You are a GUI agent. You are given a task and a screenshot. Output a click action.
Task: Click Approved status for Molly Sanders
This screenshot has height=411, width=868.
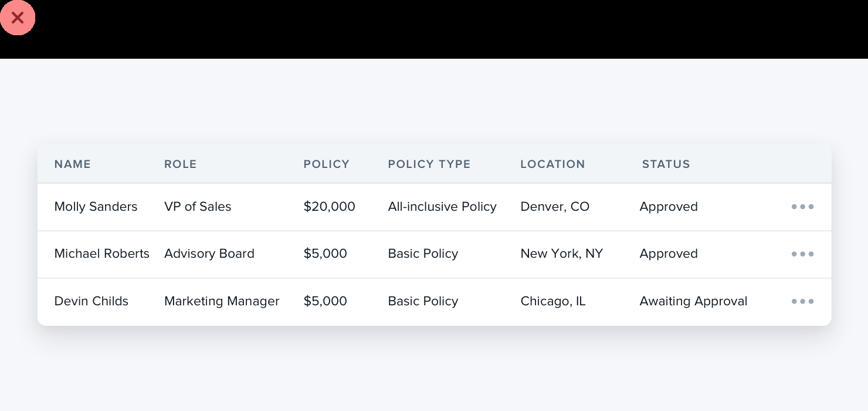click(669, 207)
